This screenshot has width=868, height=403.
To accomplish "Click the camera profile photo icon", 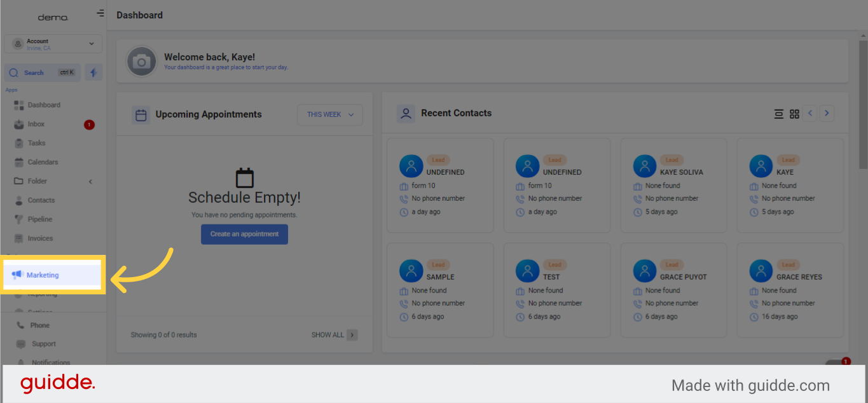I will click(x=141, y=61).
